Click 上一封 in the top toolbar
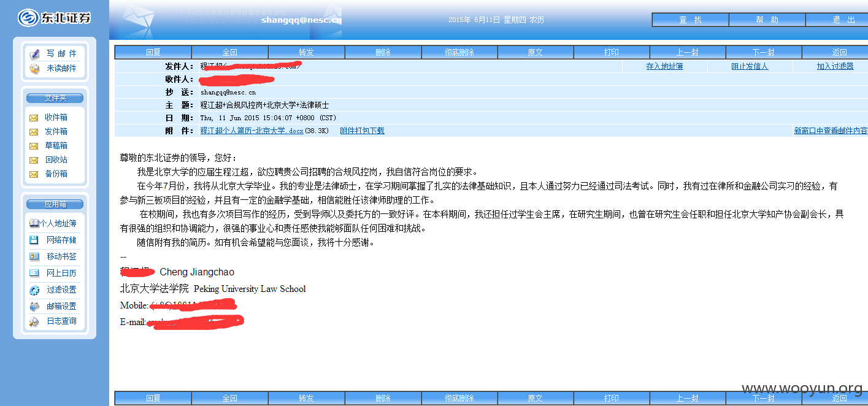Viewport: 868px width, 406px height. tap(687, 52)
